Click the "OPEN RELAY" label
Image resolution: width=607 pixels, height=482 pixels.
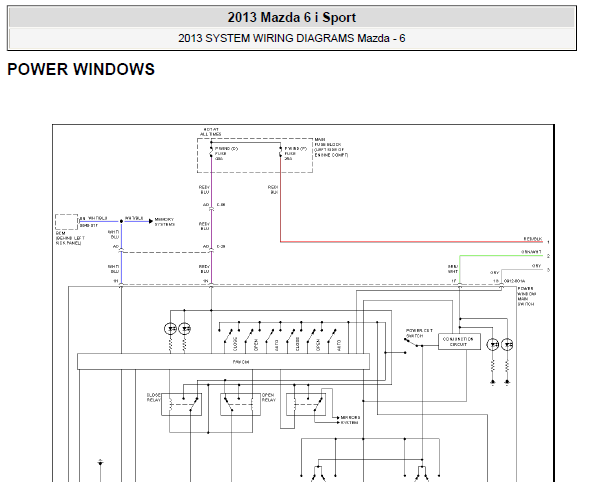(269, 398)
